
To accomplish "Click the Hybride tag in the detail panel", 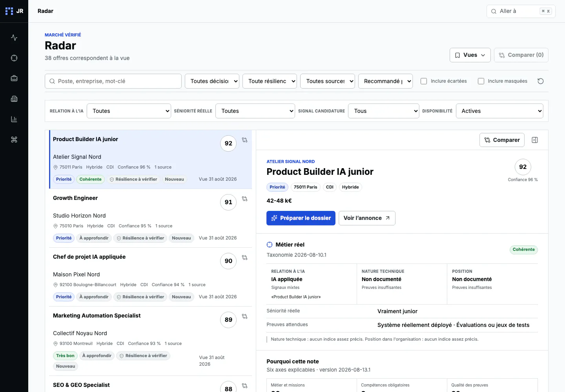I will [x=350, y=187].
